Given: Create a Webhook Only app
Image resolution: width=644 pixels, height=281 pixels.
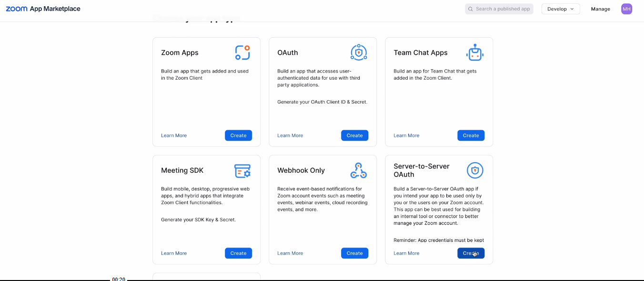Looking at the screenshot, I should (354, 253).
